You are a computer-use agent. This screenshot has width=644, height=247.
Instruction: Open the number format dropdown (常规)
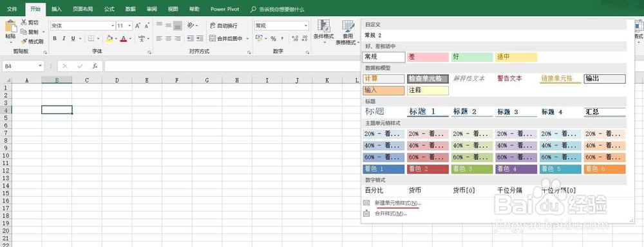(306, 26)
